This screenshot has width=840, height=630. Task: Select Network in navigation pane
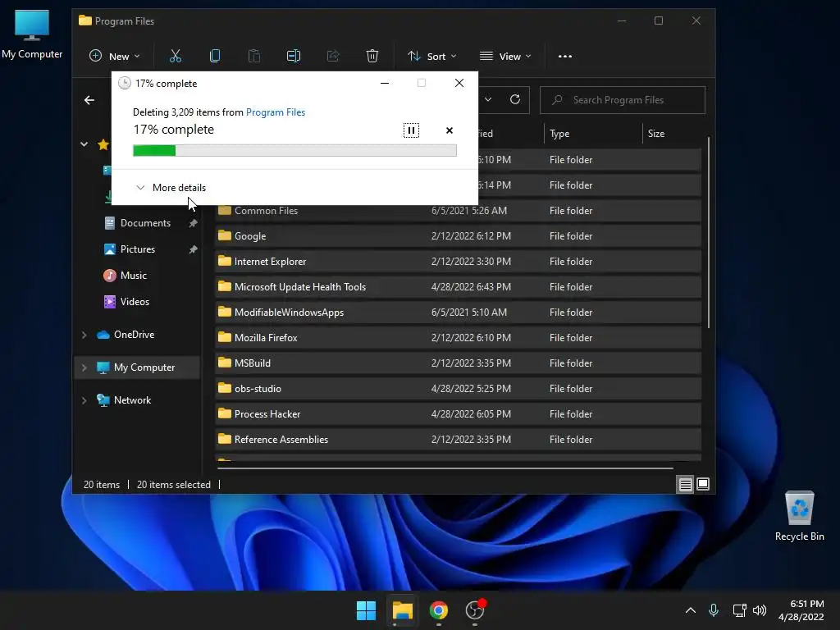pos(132,400)
